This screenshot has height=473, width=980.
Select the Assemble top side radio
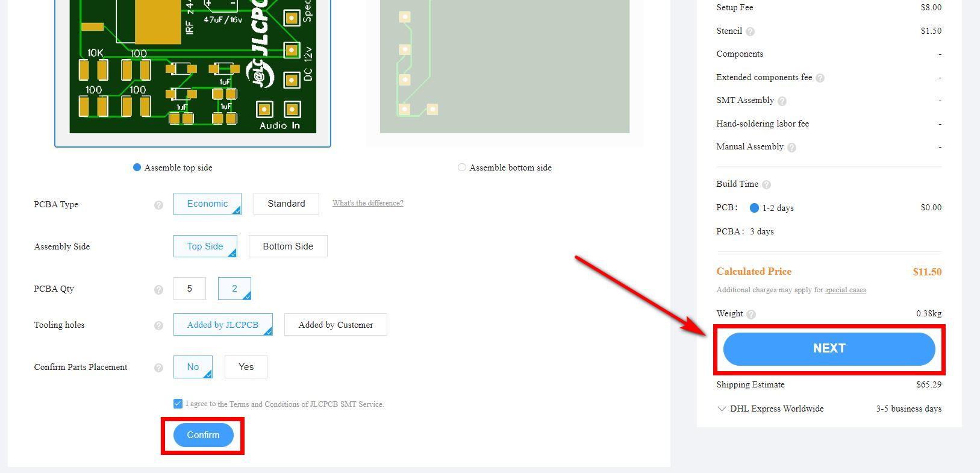[x=137, y=168]
